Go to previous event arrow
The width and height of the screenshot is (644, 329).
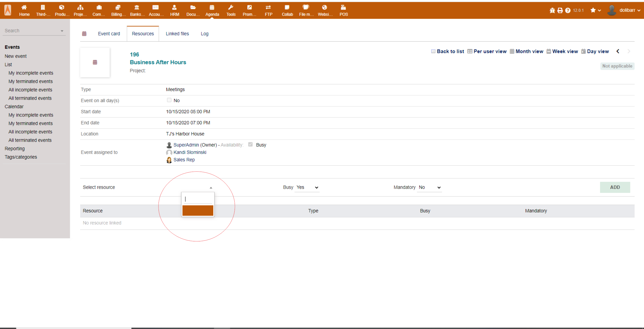coord(618,51)
